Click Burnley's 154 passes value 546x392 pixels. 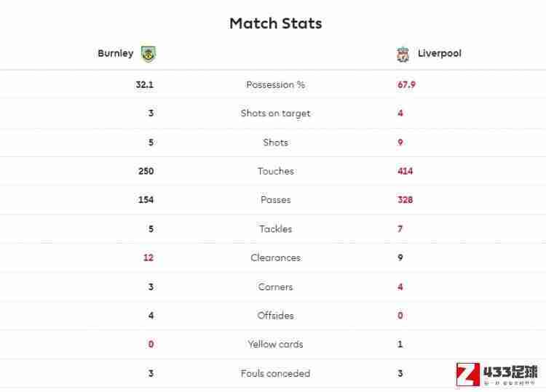(146, 200)
